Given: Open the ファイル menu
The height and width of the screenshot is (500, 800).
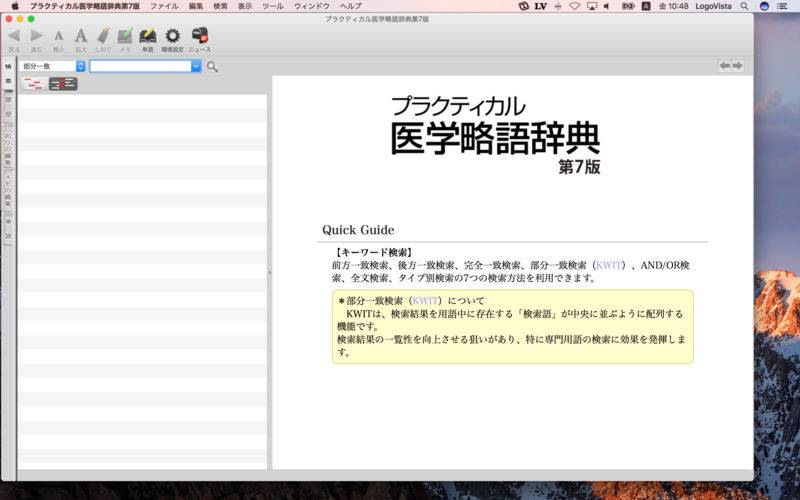Looking at the screenshot, I should point(164,6).
